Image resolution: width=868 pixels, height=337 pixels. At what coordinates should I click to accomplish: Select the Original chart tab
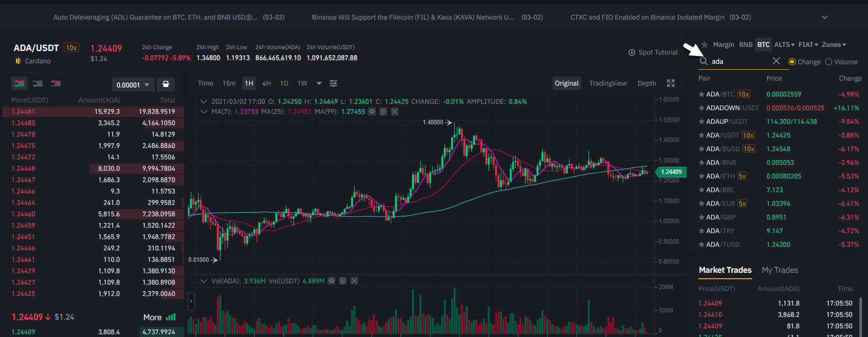coord(566,83)
